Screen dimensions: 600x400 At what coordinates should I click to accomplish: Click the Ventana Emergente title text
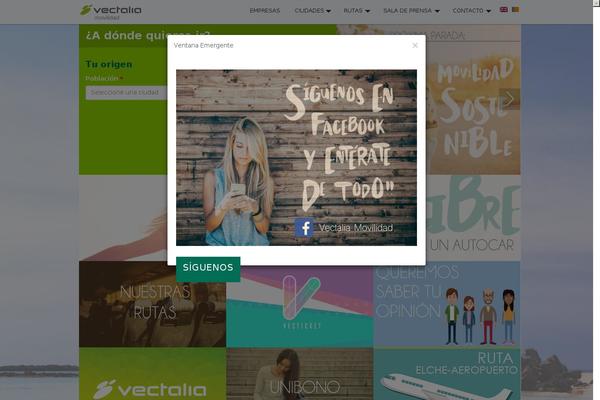204,45
